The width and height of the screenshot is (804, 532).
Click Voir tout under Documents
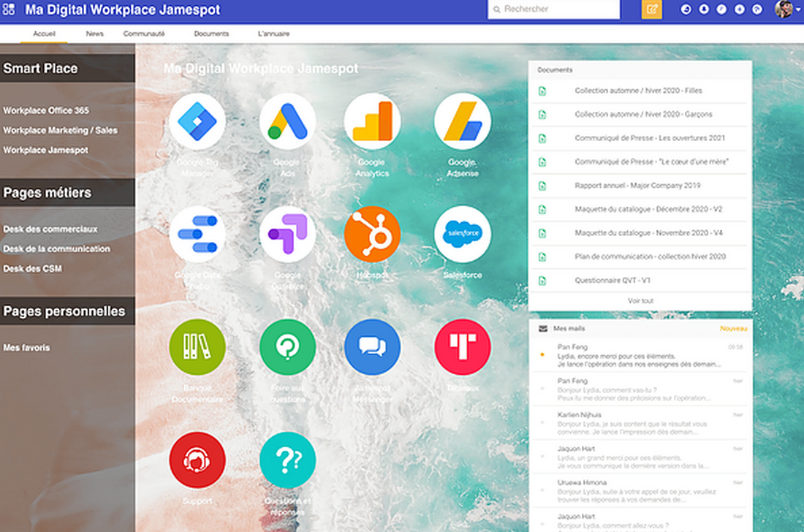(x=640, y=301)
